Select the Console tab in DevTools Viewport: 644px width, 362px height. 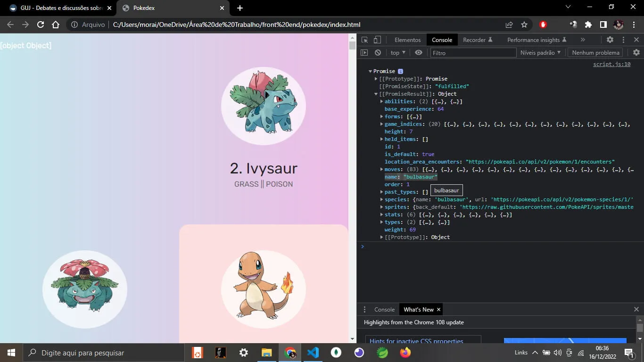pyautogui.click(x=442, y=40)
